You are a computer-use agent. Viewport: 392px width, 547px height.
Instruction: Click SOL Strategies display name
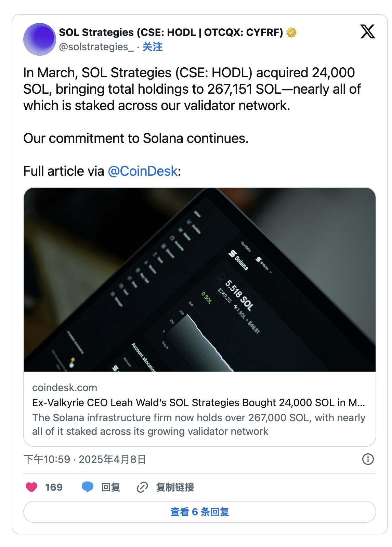[x=171, y=32]
